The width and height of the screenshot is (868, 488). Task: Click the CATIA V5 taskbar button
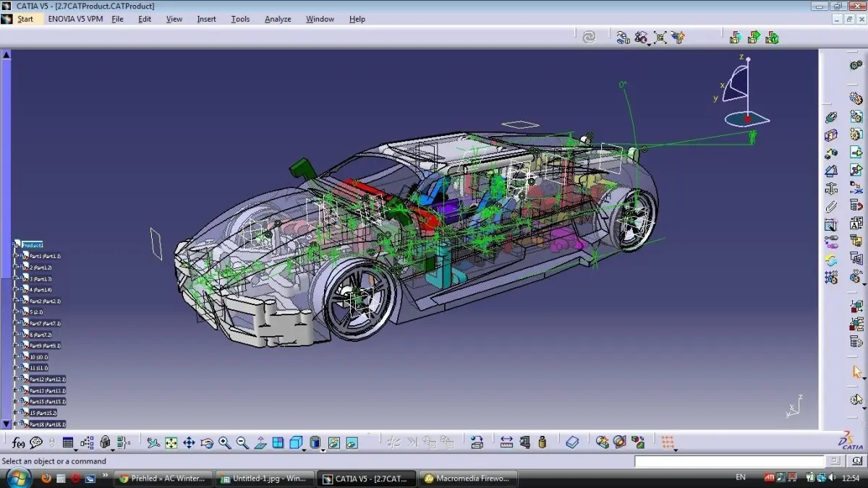coord(367,478)
